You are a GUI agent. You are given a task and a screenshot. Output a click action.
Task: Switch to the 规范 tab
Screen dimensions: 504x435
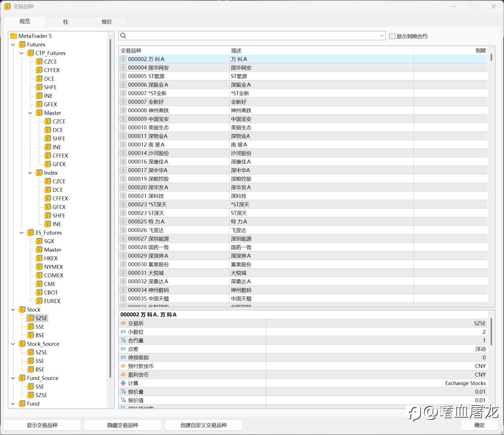pos(25,21)
